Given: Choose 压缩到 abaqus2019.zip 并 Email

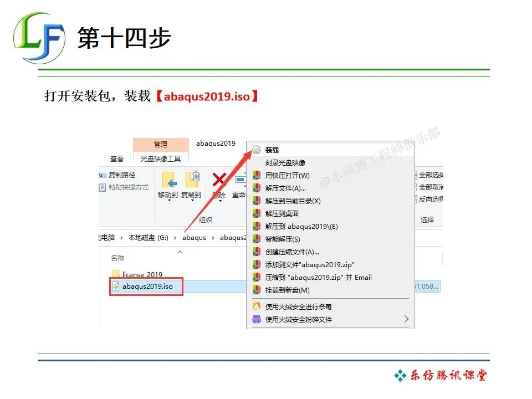Looking at the screenshot, I should point(331,278).
